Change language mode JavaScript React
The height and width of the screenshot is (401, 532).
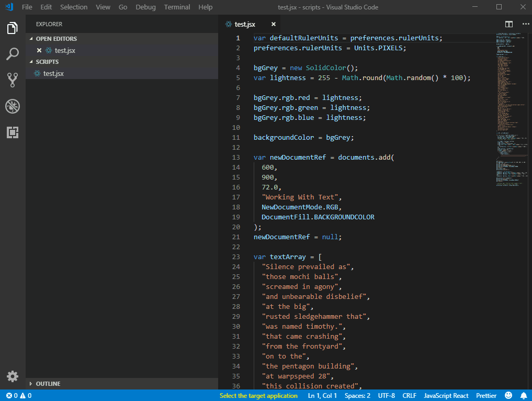click(446, 396)
